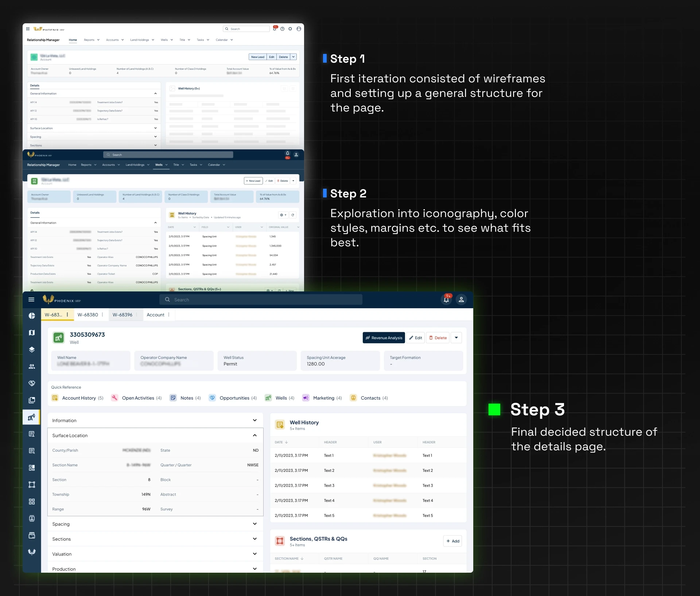Open hamburger menu in bottom Phoenix window

tap(31, 299)
